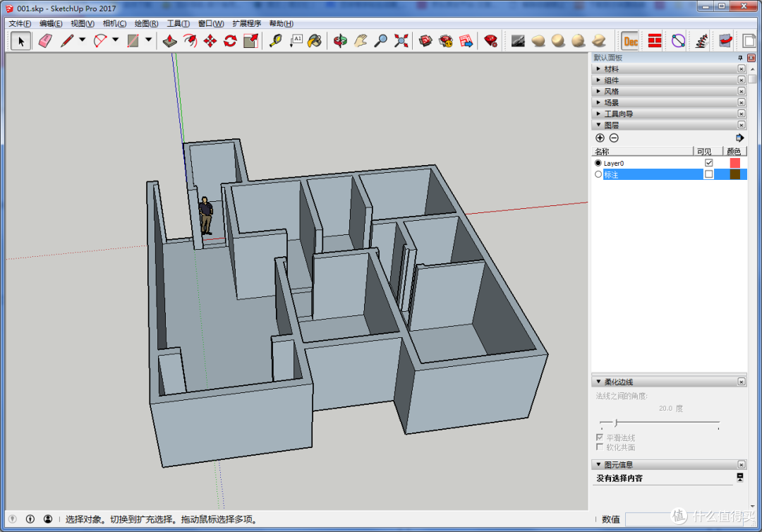Click the coil spring extension icon

point(701,41)
